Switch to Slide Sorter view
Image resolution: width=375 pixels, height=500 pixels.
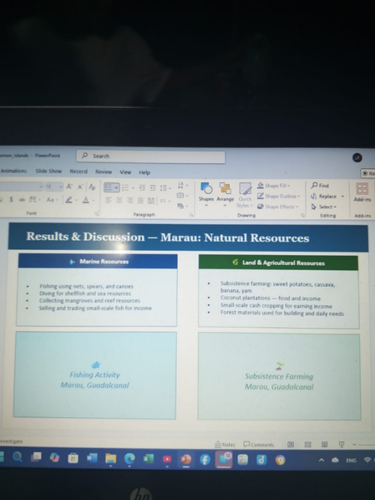(308, 444)
